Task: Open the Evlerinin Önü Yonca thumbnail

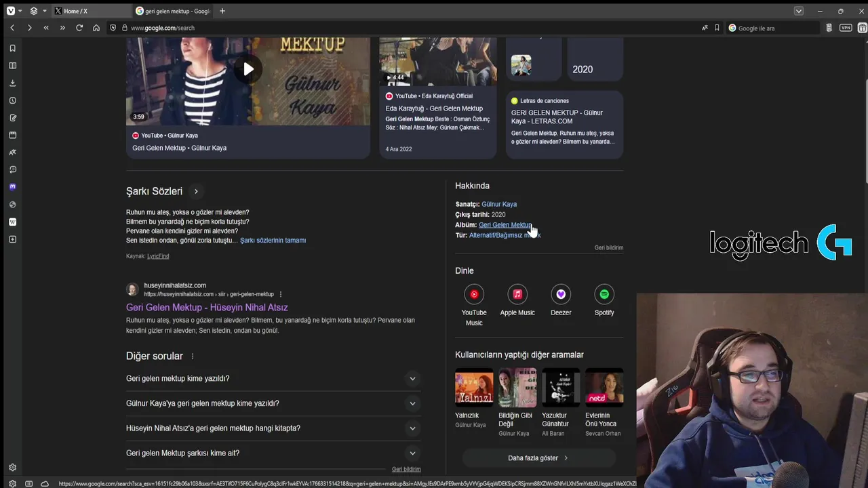Action: 604,386
